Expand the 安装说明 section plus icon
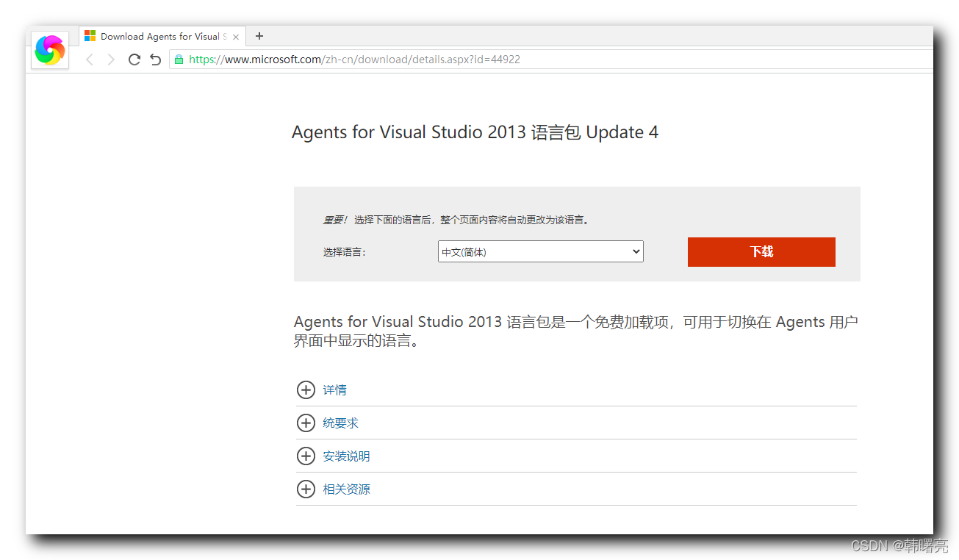This screenshot has height=560, width=959. 306,456
